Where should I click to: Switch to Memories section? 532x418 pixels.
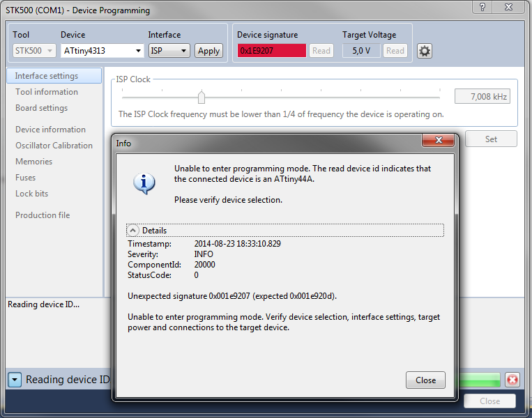34,162
